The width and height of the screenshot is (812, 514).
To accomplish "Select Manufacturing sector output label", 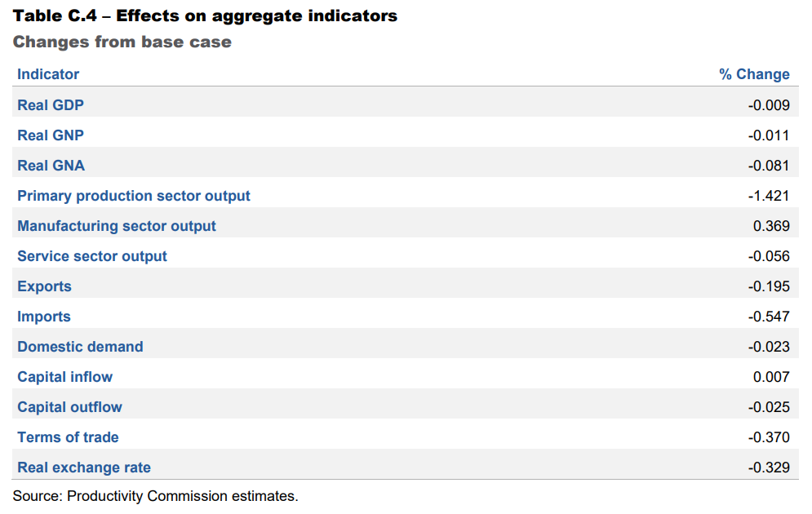I will tap(117, 226).
